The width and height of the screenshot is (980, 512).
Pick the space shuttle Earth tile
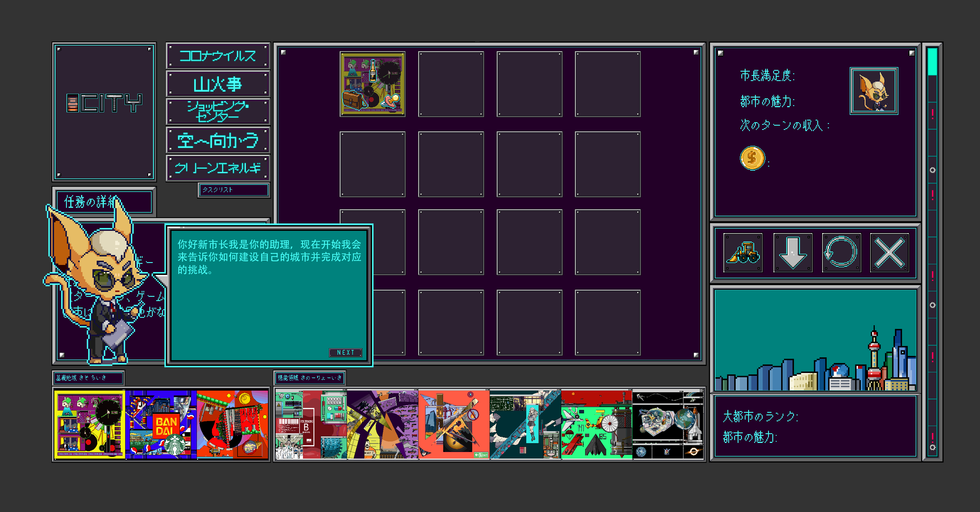(668, 424)
